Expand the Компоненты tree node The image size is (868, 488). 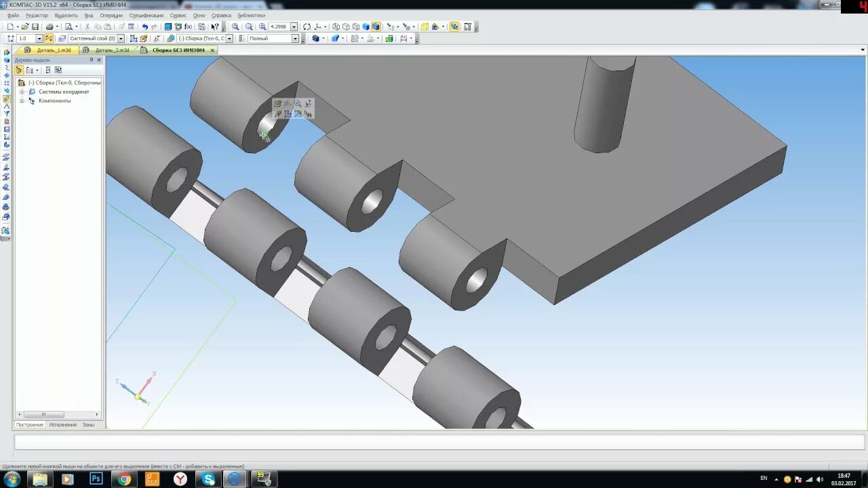pyautogui.click(x=22, y=101)
